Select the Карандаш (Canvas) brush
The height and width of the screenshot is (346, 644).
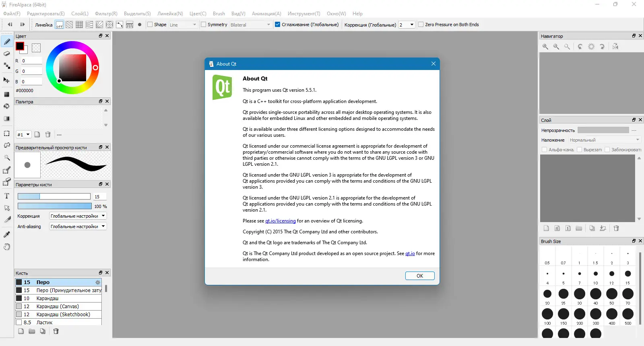tap(58, 307)
